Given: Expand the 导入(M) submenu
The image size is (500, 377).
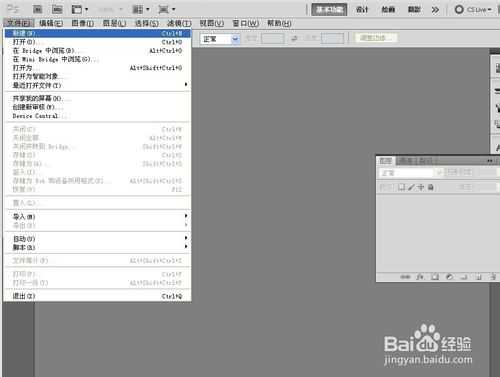Looking at the screenshot, I should tap(97, 217).
